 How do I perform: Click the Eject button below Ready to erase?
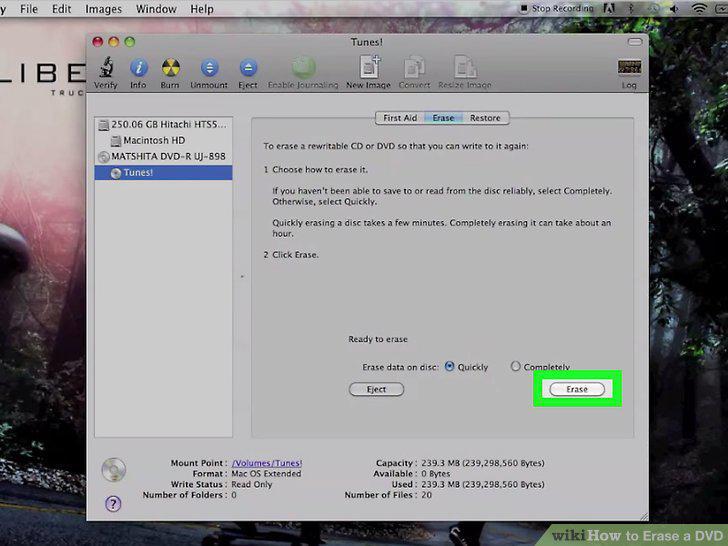click(x=376, y=389)
